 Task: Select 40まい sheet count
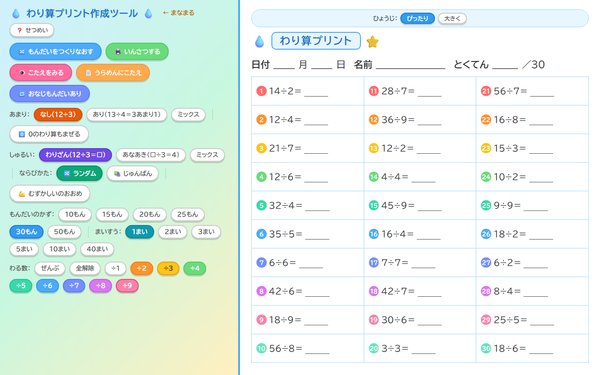[97, 249]
